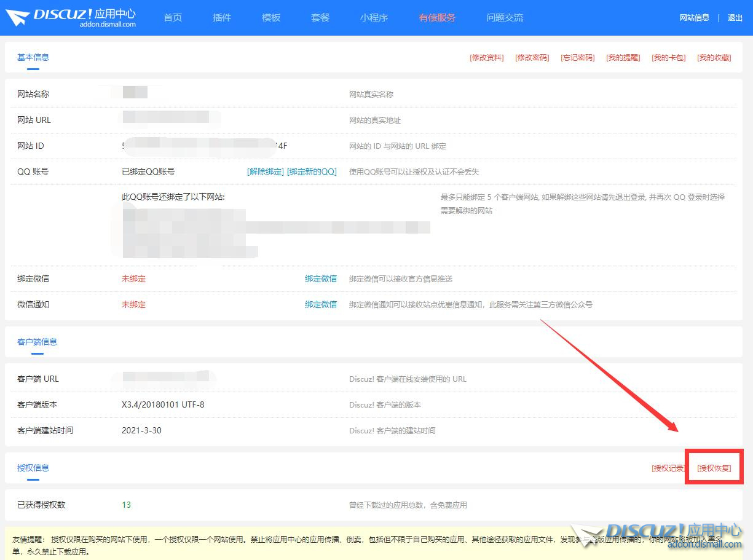The width and height of the screenshot is (753, 560).
Task: Click the client version X3.4/20180101 UTF-8
Action: (163, 404)
